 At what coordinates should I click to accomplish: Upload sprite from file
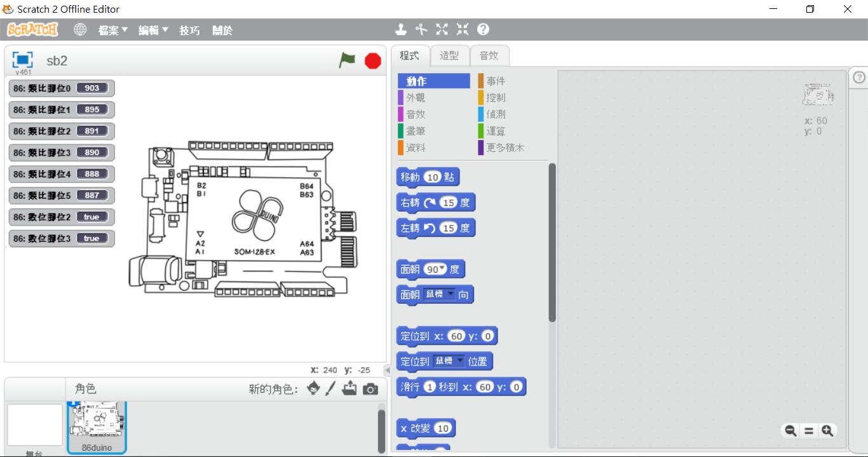pyautogui.click(x=349, y=388)
